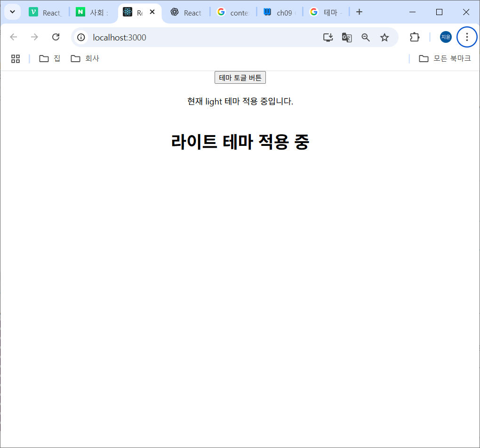The height and width of the screenshot is (448, 480).
Task: Click the 테마 토글 버튼 button
Action: pos(240,78)
